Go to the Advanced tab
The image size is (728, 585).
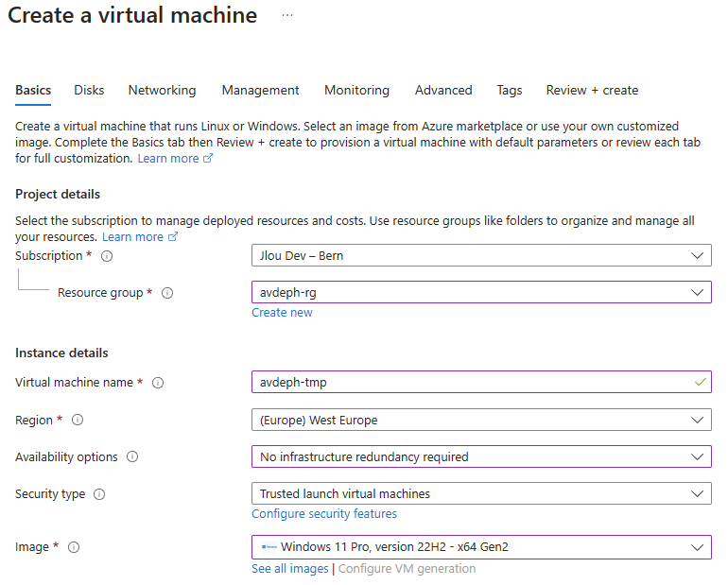click(x=443, y=90)
